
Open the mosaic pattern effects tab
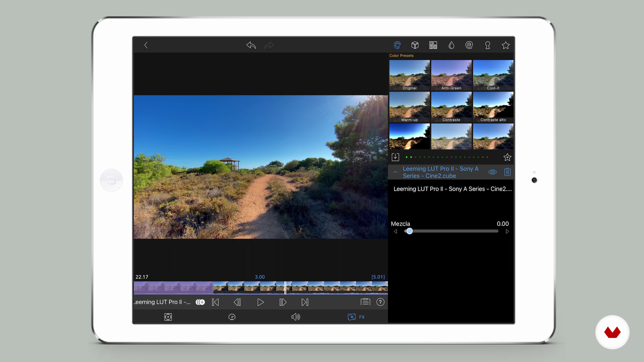pyautogui.click(x=433, y=45)
